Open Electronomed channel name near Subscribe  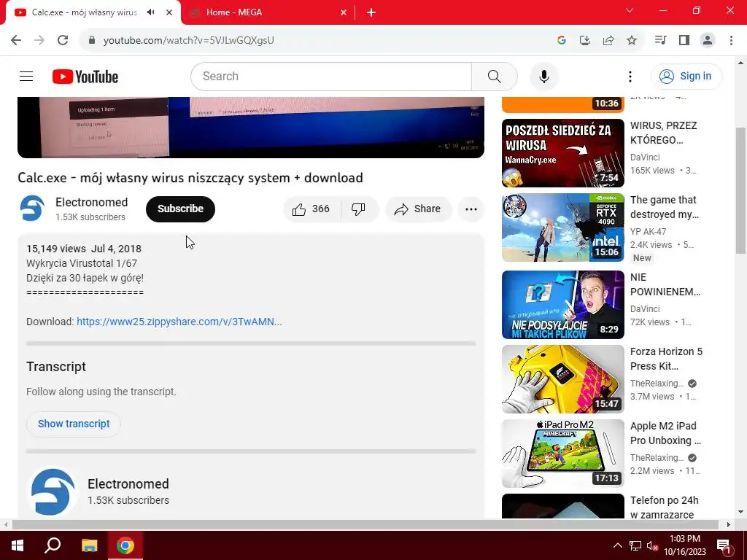(91, 203)
